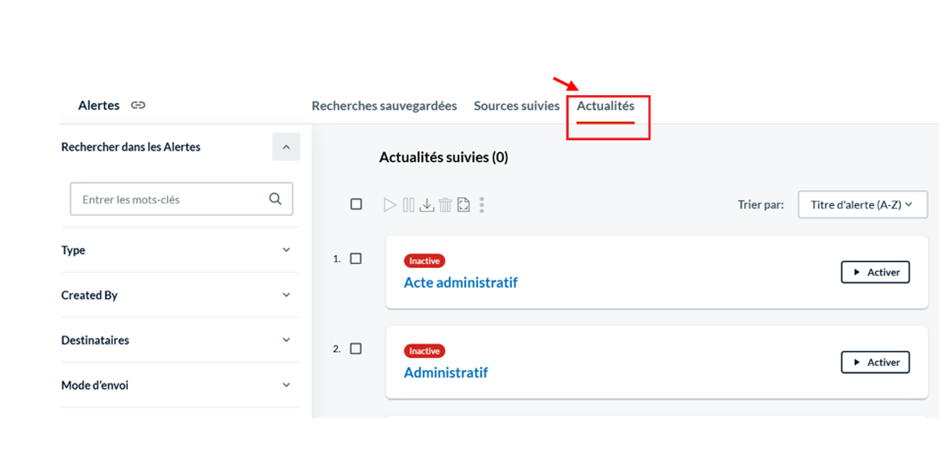This screenshot has width=940, height=469.
Task: Click the trash icon in the toolbar
Action: 445,205
